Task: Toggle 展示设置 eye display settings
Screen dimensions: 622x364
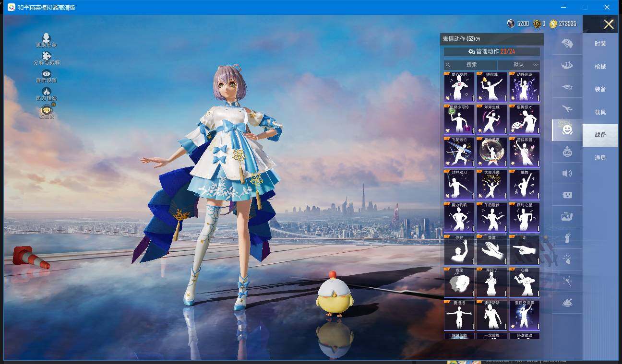Action: click(x=47, y=73)
